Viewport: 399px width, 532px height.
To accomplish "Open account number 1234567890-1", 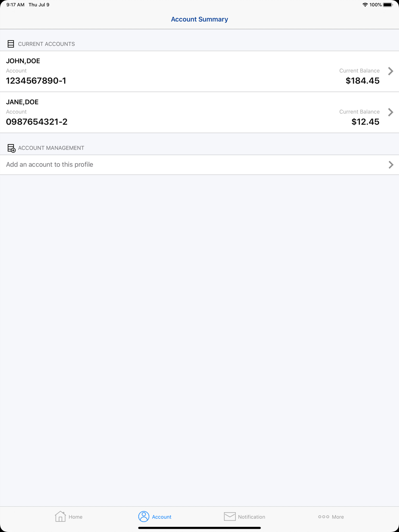I will pyautogui.click(x=36, y=81).
